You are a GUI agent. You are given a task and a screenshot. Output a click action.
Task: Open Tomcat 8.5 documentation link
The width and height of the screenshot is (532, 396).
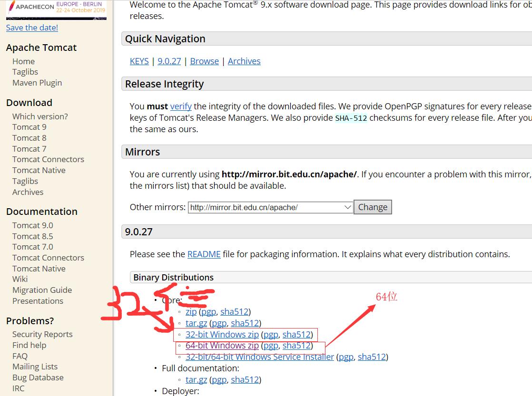click(x=33, y=236)
